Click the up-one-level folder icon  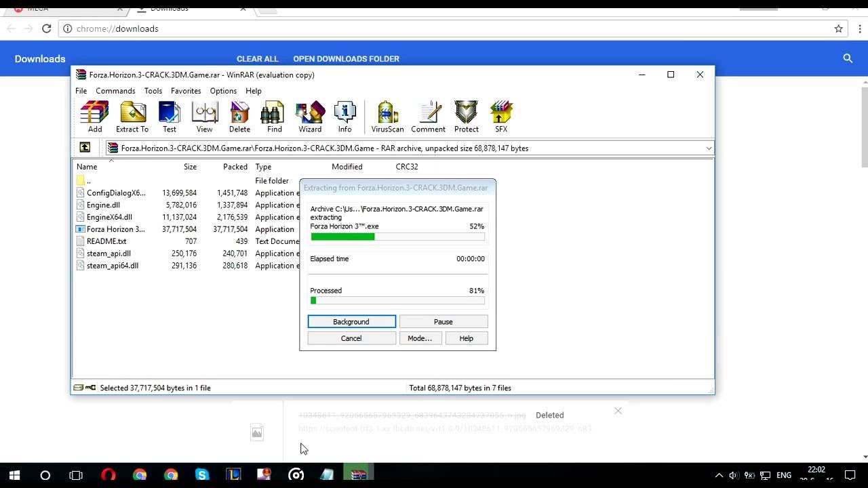85,148
